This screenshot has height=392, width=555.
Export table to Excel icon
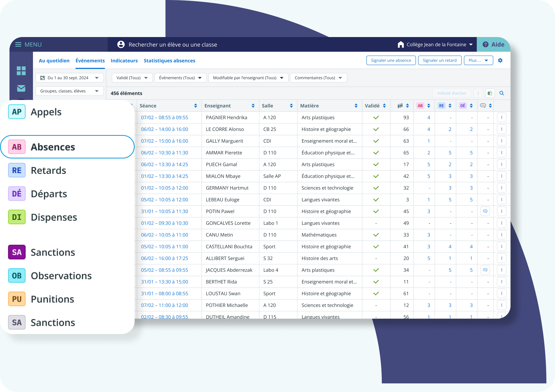(x=490, y=93)
